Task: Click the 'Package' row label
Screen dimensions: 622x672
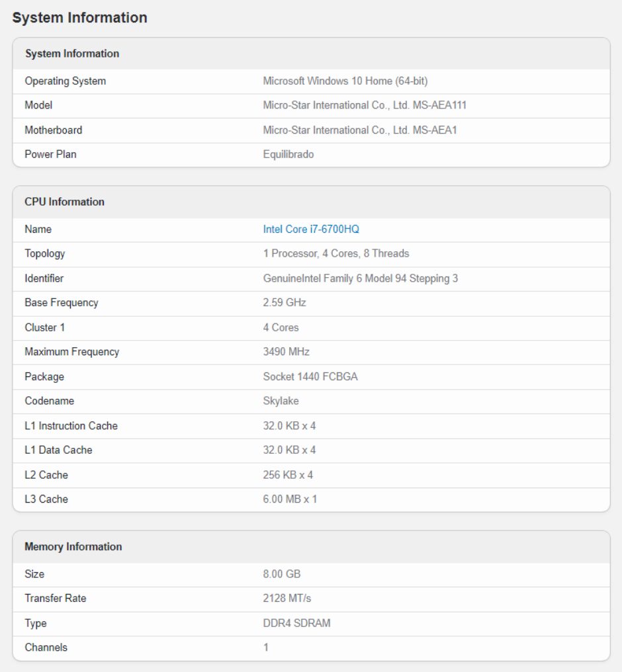Action: point(44,377)
